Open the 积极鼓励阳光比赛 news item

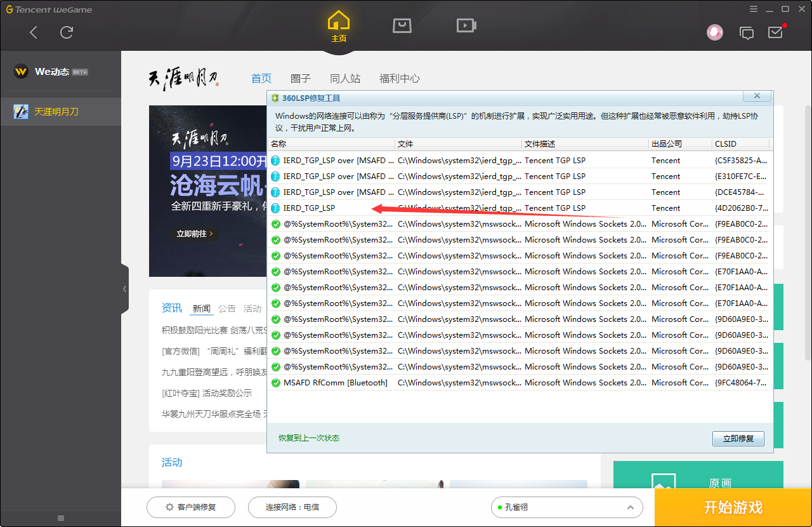click(x=214, y=330)
